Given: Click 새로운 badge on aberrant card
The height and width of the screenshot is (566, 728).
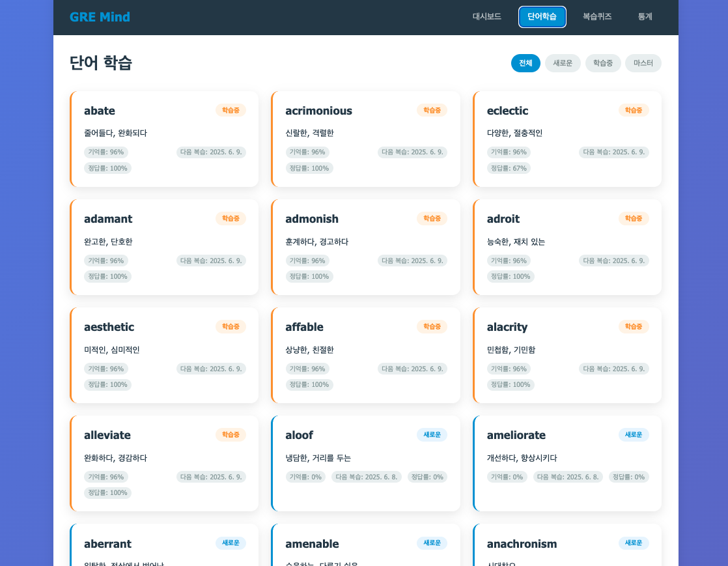Looking at the screenshot, I should [x=231, y=543].
